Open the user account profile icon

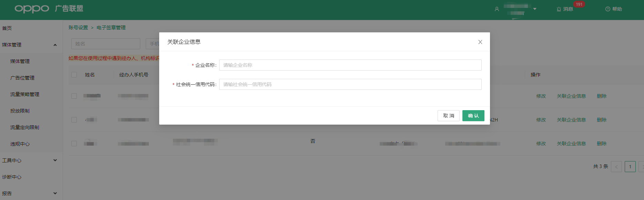tap(497, 9)
